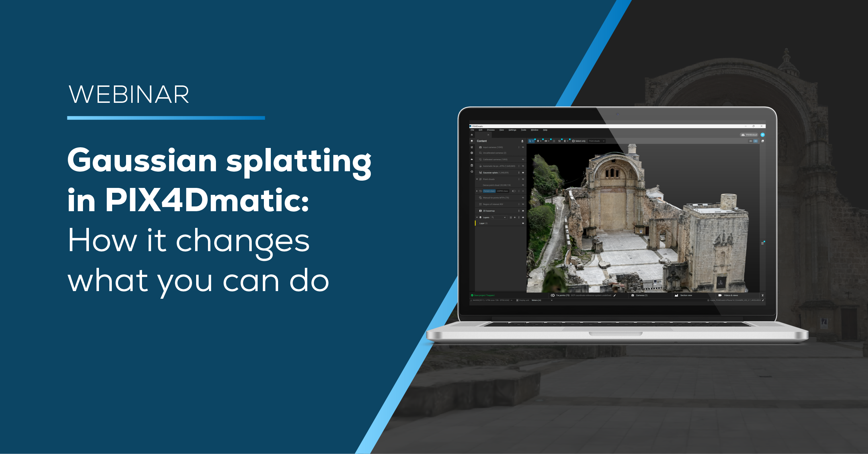Open the File menu

point(472,130)
